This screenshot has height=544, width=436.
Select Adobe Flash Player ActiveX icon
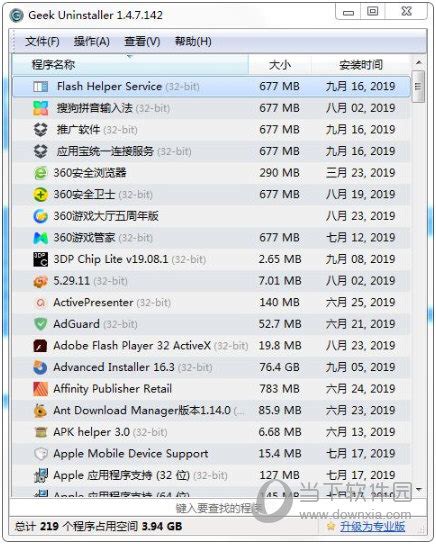(40, 346)
